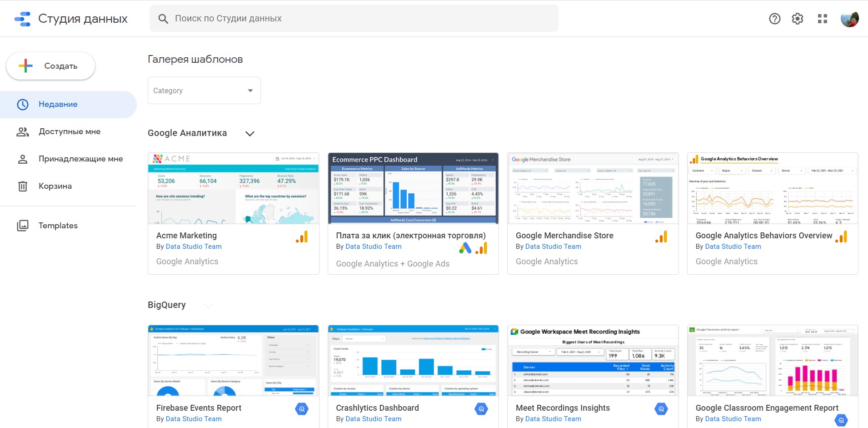Click the Acme Marketing title
Image resolution: width=868 pixels, height=428 pixels.
(186, 236)
